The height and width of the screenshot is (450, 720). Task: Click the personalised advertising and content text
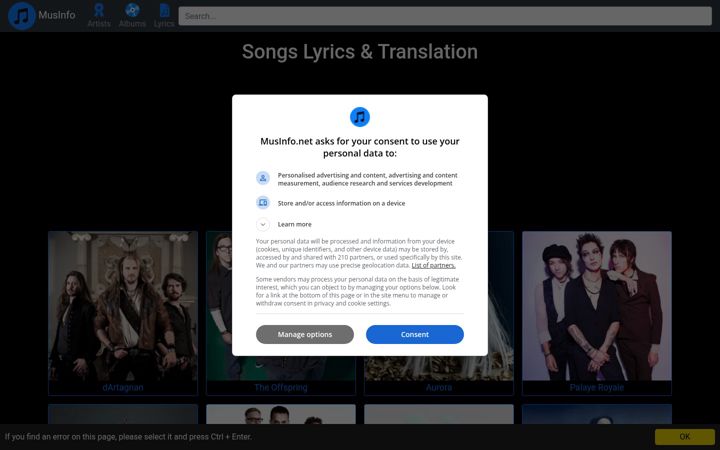[x=367, y=179]
